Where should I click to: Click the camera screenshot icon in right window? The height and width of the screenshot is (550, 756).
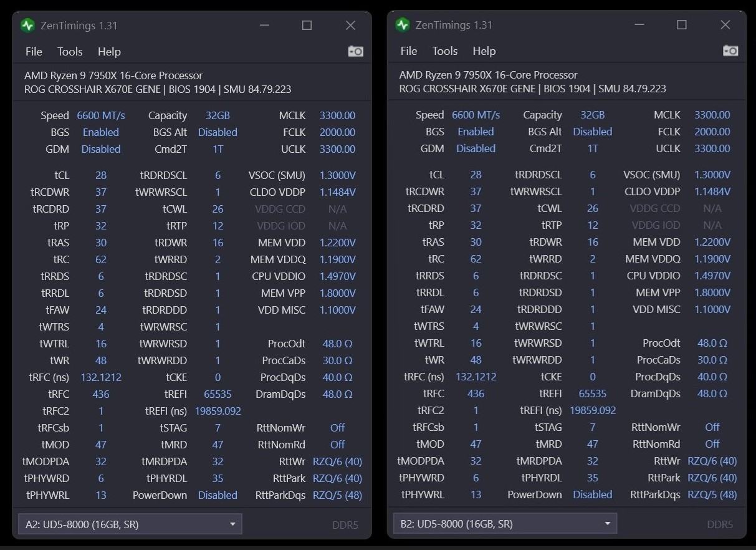[x=730, y=51]
